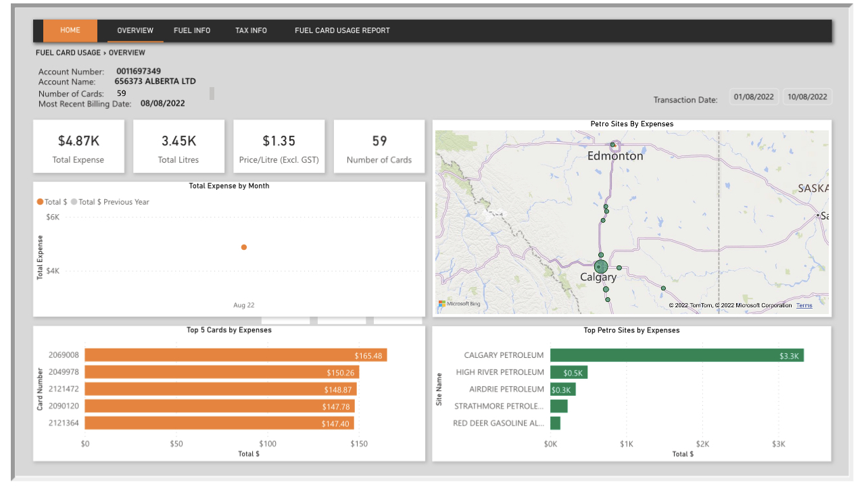Click the Petro Sites By Expenses title
The width and height of the screenshot is (868, 491).
632,124
